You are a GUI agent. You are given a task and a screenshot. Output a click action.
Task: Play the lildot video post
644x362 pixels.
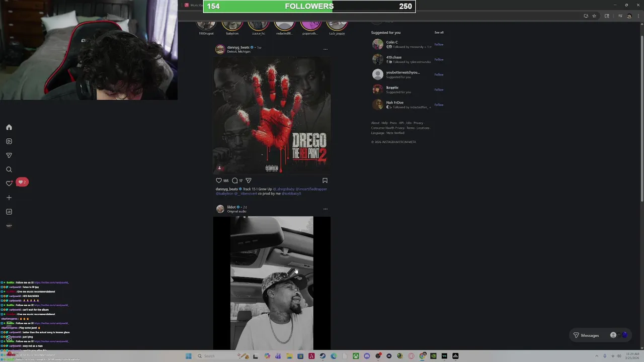click(x=272, y=283)
